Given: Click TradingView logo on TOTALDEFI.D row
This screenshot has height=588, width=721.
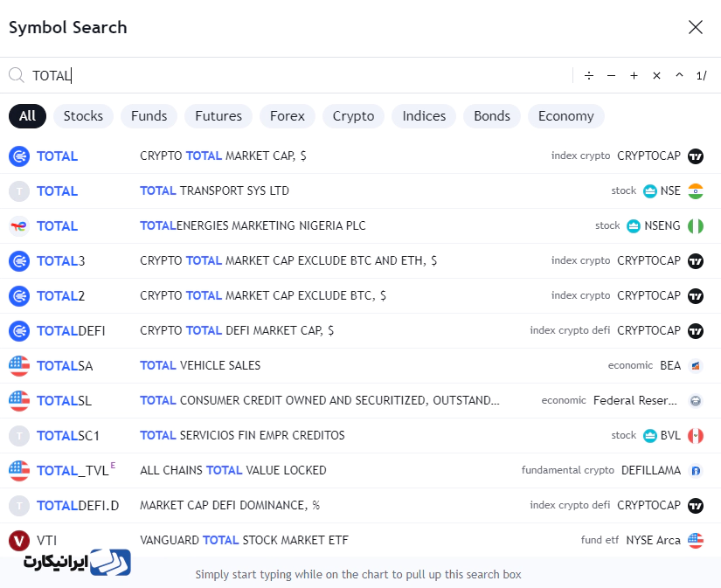Looking at the screenshot, I should 696,506.
